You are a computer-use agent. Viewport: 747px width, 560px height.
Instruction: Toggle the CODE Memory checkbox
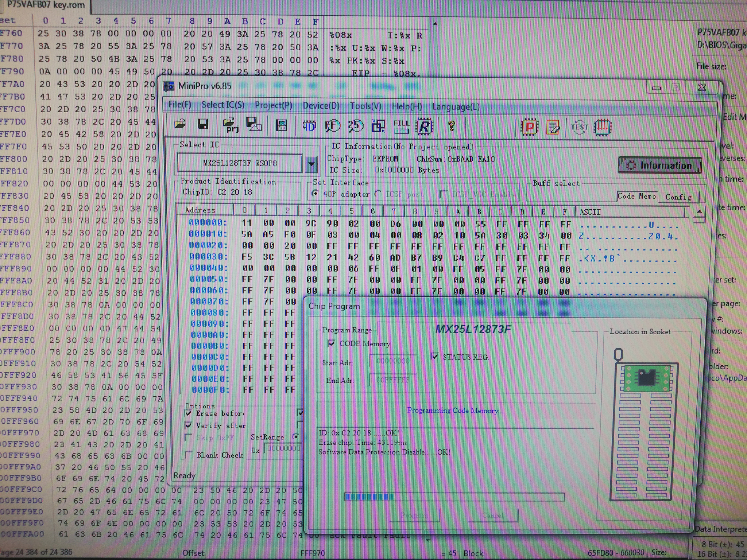(x=332, y=343)
